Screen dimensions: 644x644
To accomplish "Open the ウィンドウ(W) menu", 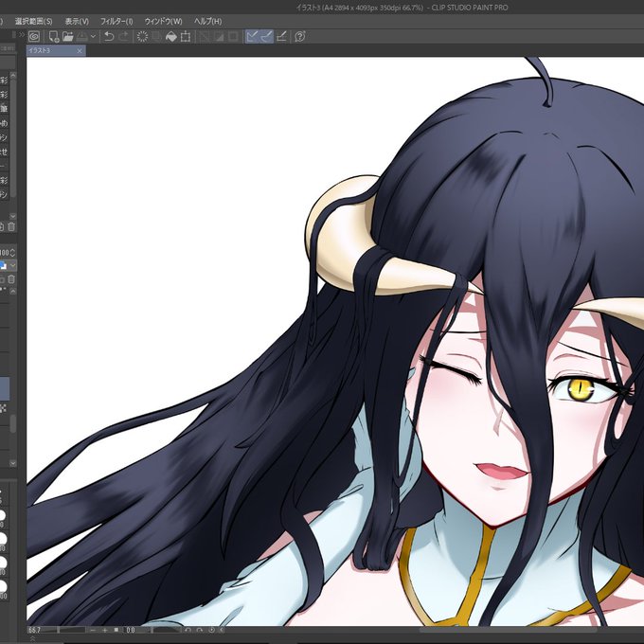I will click(164, 22).
